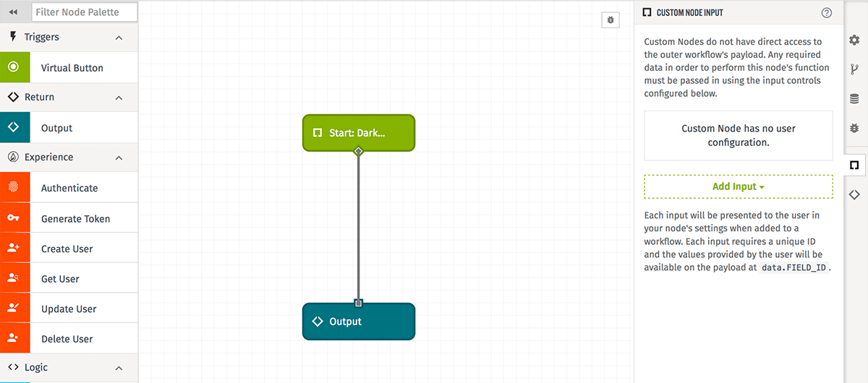Select the teal Output node on canvas
This screenshot has width=868, height=383.
click(x=359, y=321)
